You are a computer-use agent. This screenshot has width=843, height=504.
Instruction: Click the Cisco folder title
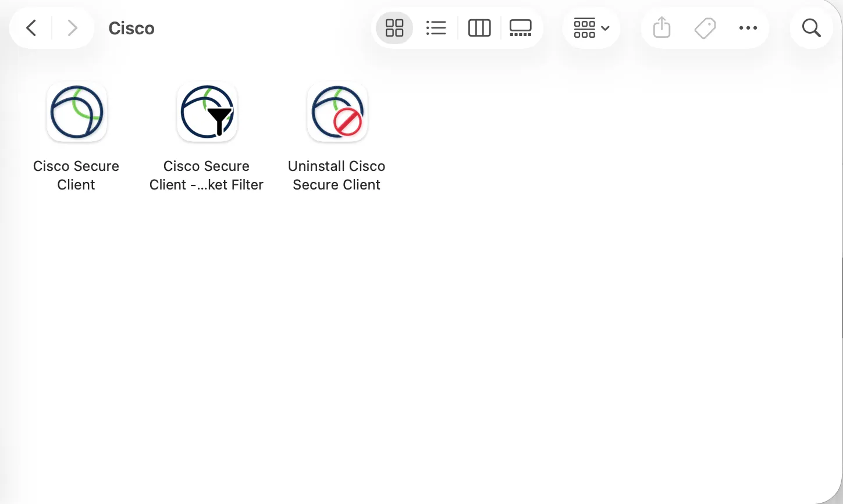(131, 28)
